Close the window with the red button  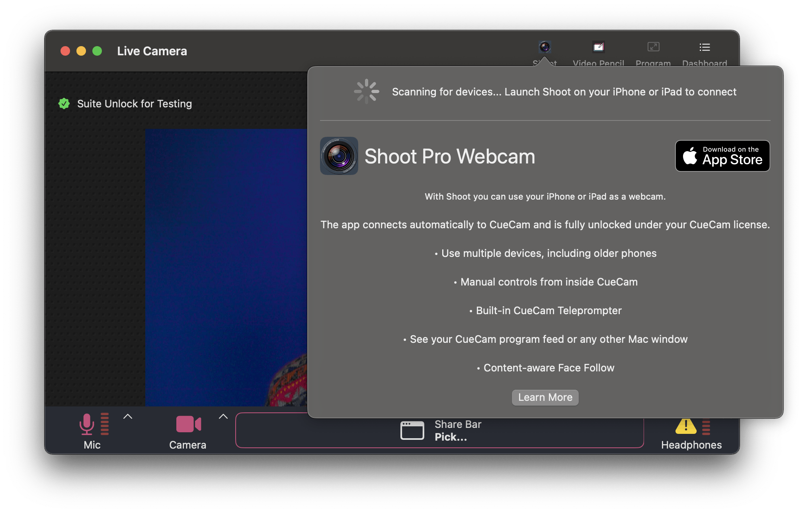pyautogui.click(x=65, y=51)
